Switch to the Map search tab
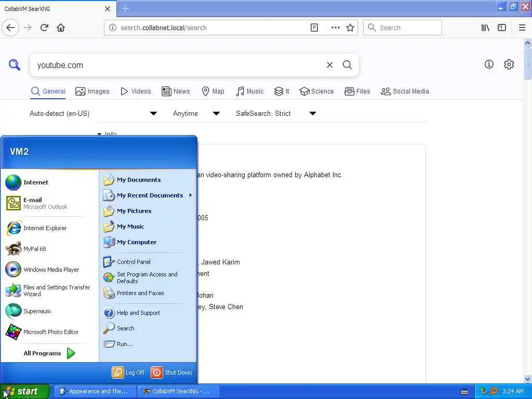Viewport: 532px width, 399px height. coord(213,91)
